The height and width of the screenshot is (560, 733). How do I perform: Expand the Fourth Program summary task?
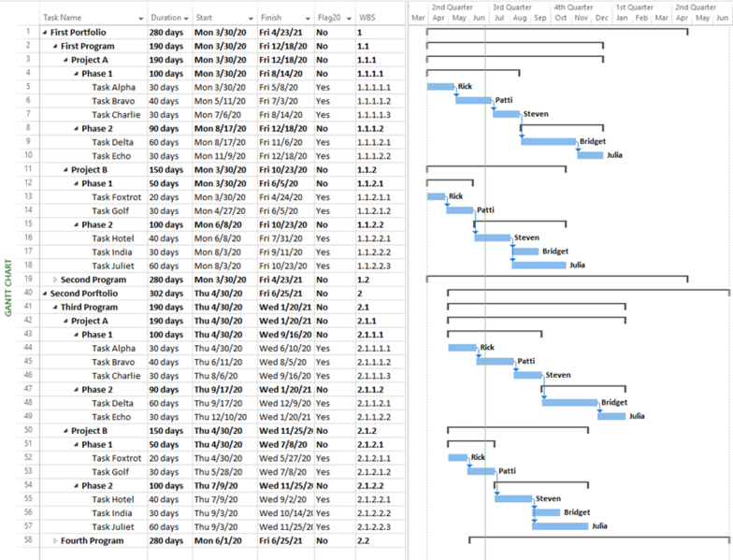coord(55,540)
